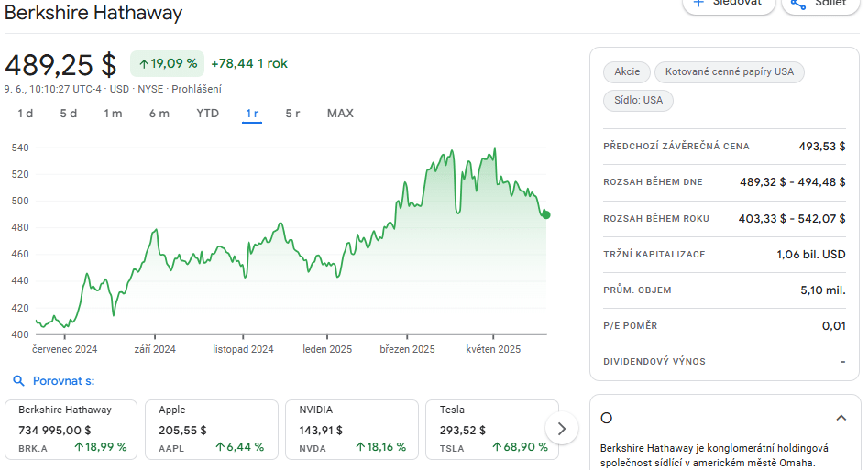The image size is (868, 470).
Task: Click the Berkshire Hathaway page title
Action: 93,12
